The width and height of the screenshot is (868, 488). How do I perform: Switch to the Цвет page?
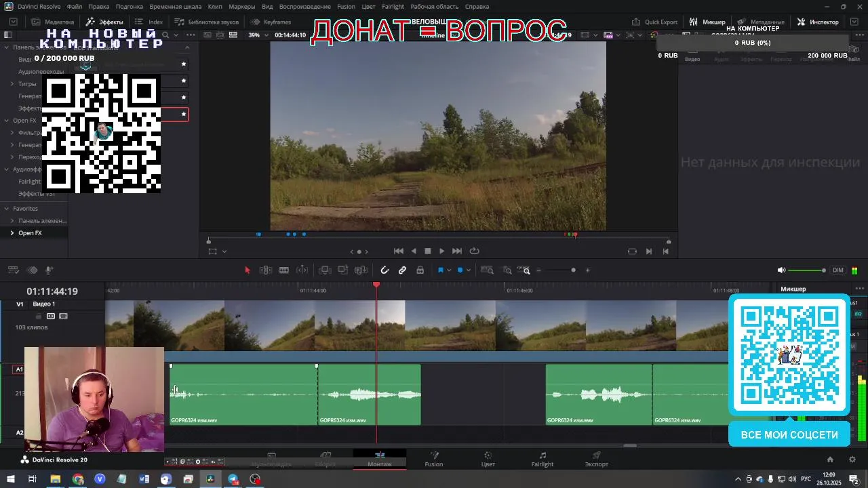coord(488,459)
